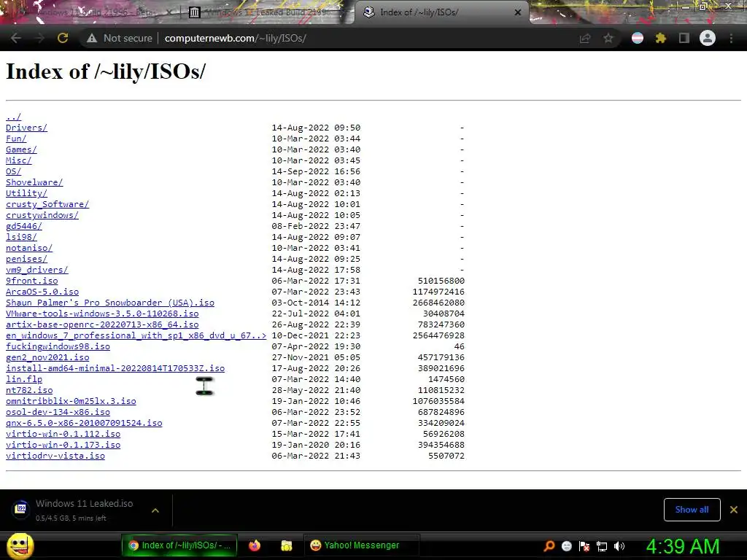Open the file manager folder in taskbar
The image size is (747, 560).
coord(286,545)
